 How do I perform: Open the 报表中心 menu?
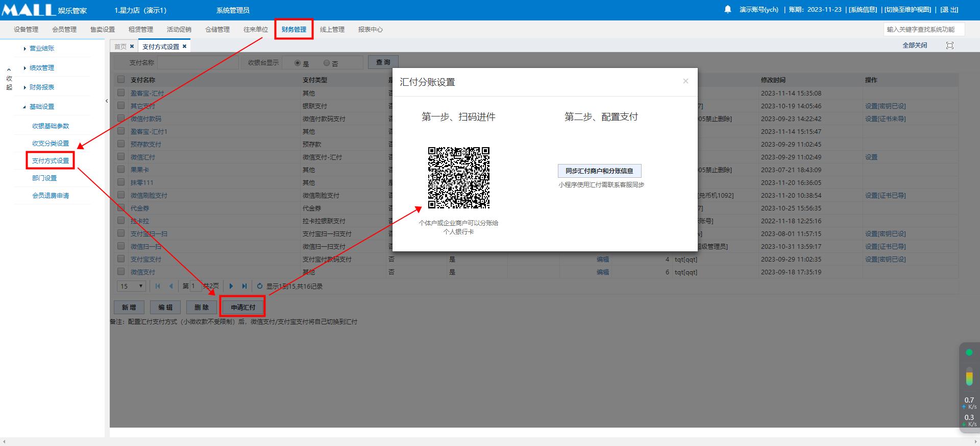pyautogui.click(x=371, y=30)
